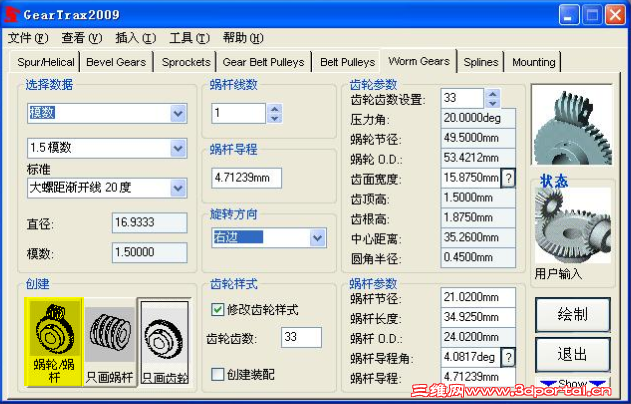This screenshot has height=404, width=631.
Task: Click the 齿面宽度 15.8750mm field
Action: pyautogui.click(x=470, y=178)
